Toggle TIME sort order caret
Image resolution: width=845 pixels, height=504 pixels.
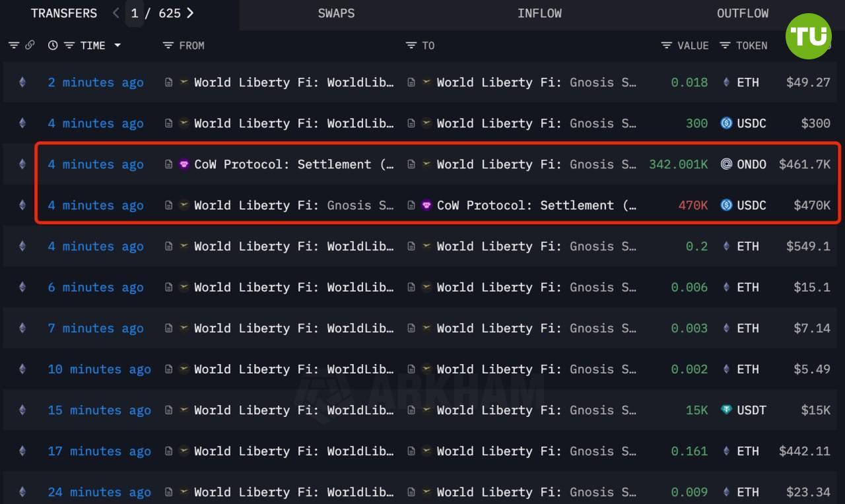pyautogui.click(x=118, y=46)
